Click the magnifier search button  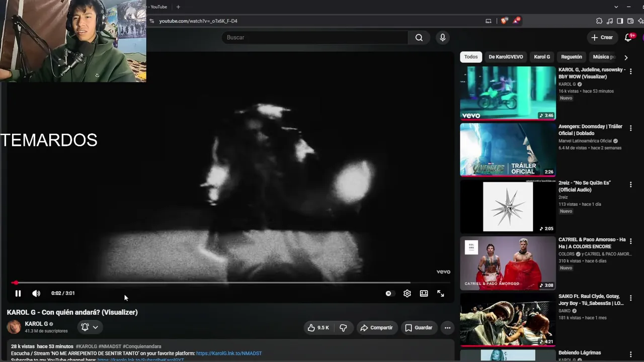click(x=419, y=38)
